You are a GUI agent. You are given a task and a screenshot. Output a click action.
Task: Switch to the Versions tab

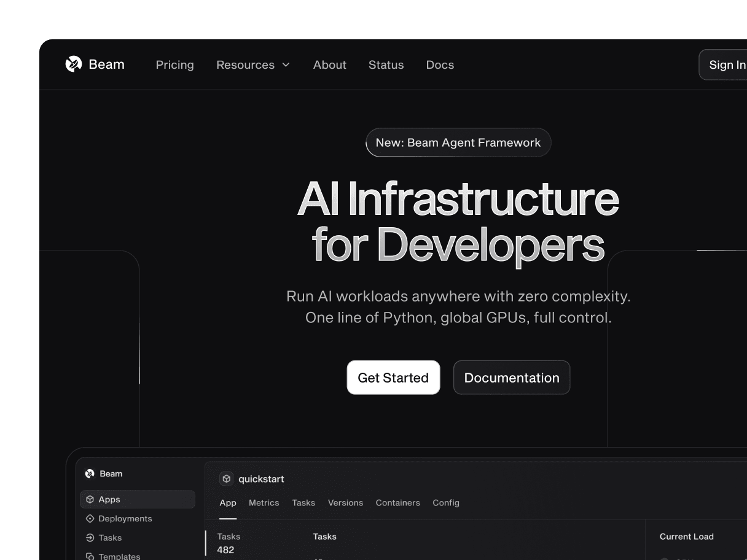point(345,503)
